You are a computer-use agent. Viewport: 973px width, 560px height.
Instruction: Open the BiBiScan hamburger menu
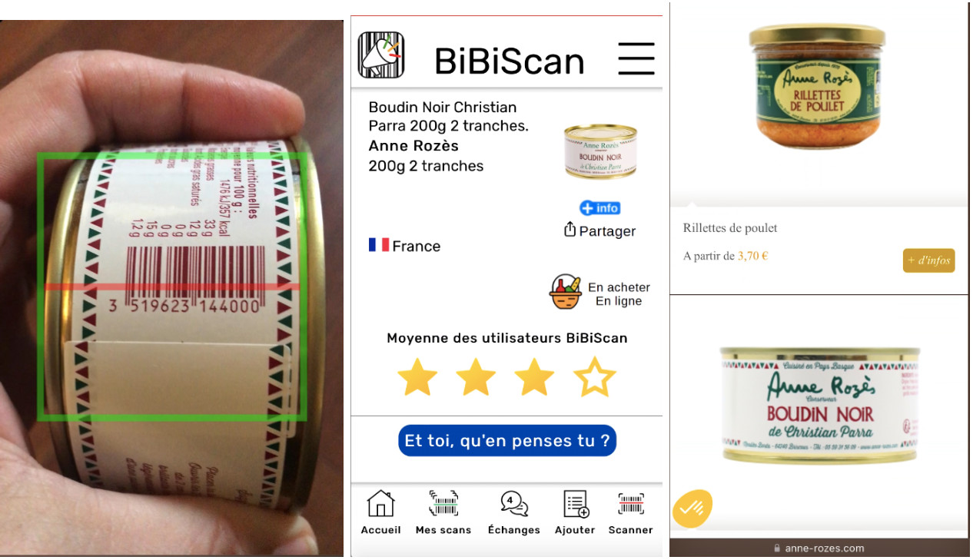click(x=636, y=59)
